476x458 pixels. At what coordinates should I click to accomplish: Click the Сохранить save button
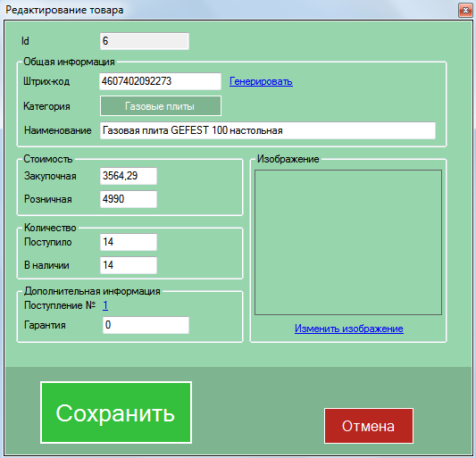[x=116, y=412]
